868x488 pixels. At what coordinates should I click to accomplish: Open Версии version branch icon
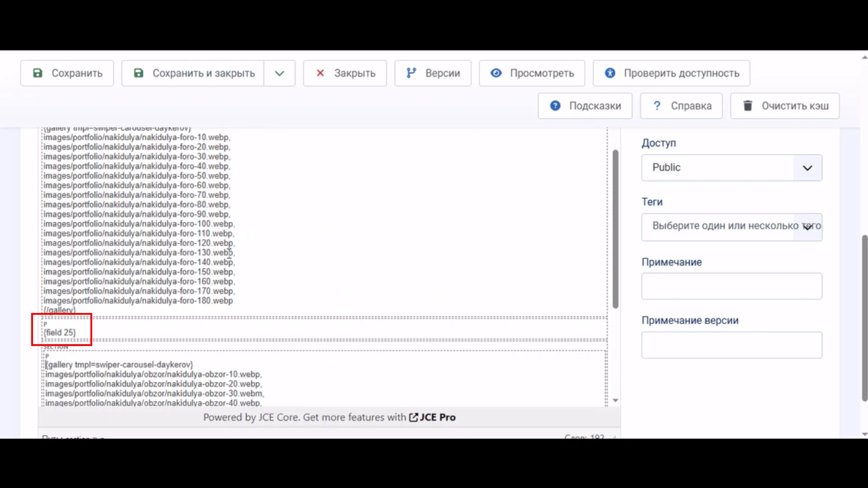411,73
